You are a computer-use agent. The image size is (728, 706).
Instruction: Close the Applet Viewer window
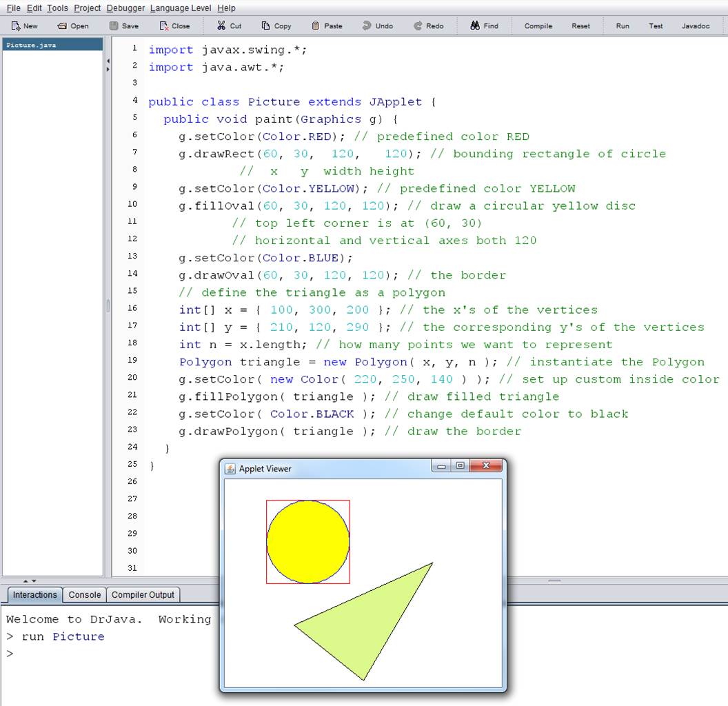pos(486,465)
